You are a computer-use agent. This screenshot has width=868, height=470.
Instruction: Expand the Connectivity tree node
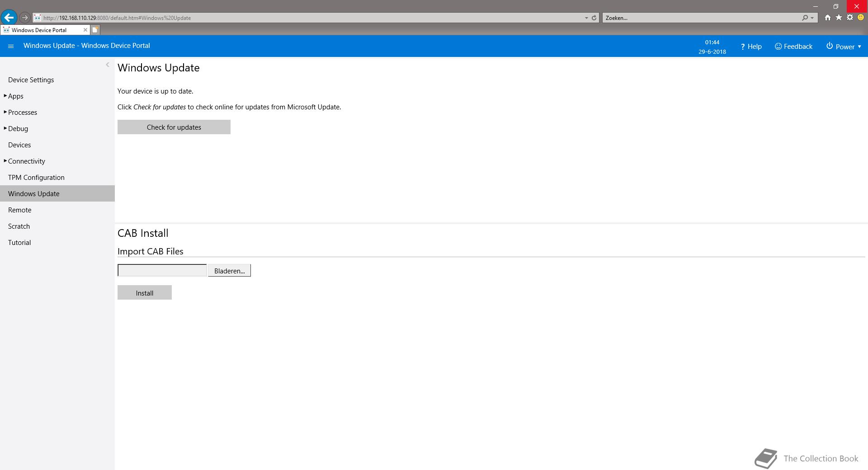pos(5,161)
